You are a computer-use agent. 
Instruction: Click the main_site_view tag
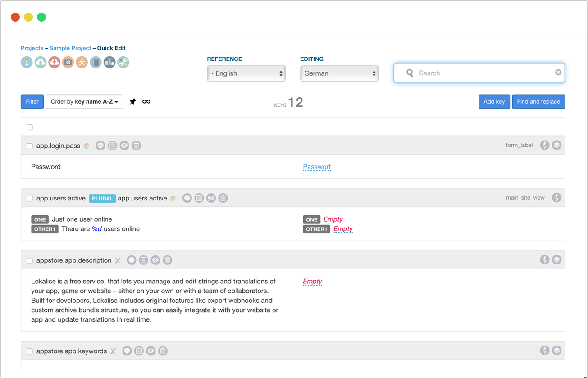(525, 198)
